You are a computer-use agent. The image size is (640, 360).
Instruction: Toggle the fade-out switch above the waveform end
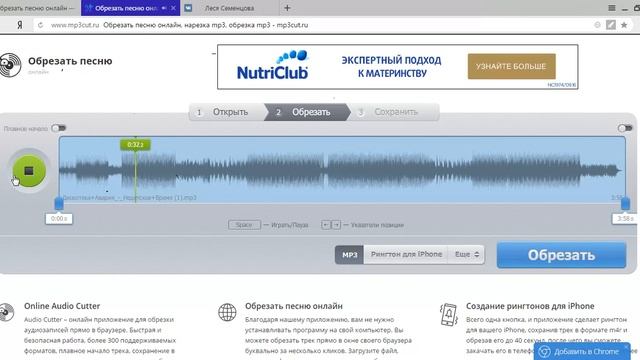(625, 128)
